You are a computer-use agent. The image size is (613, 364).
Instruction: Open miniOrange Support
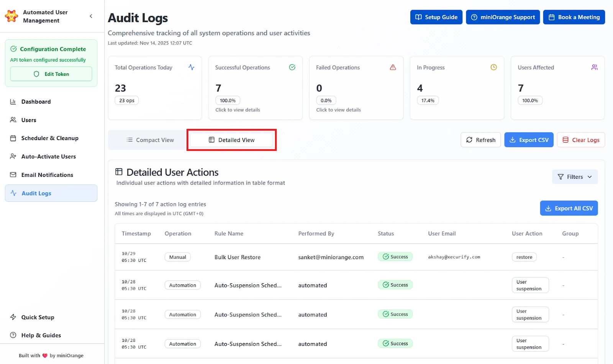[503, 17]
